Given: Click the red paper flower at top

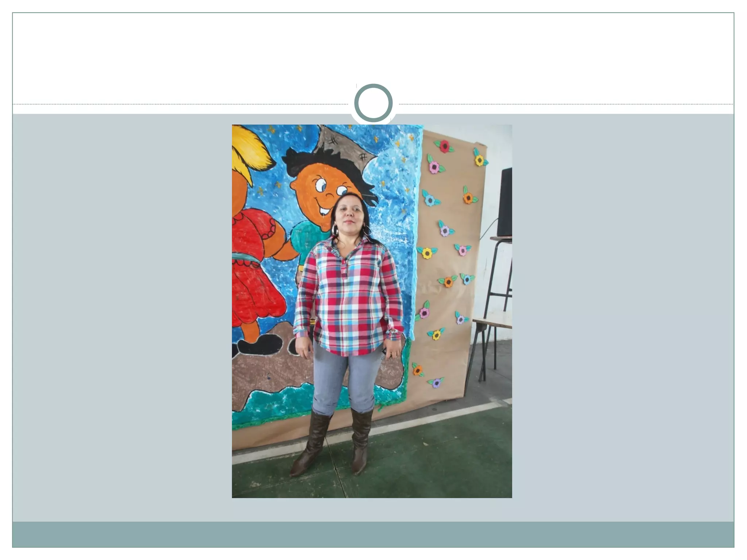Looking at the screenshot, I should [444, 147].
